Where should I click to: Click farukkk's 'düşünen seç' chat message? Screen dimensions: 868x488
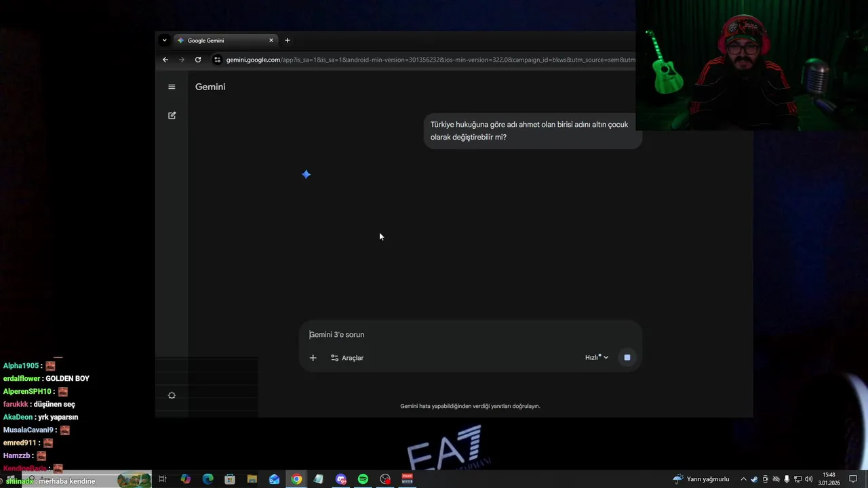click(54, 405)
